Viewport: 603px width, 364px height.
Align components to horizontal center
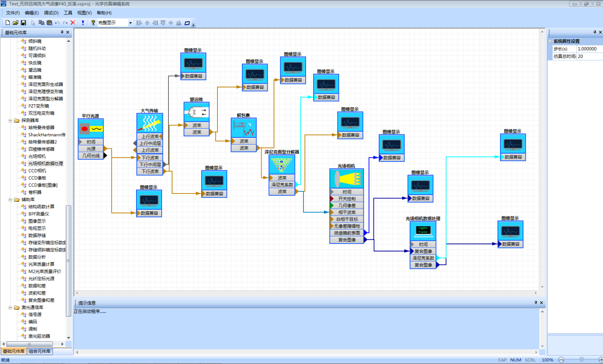pos(147,23)
